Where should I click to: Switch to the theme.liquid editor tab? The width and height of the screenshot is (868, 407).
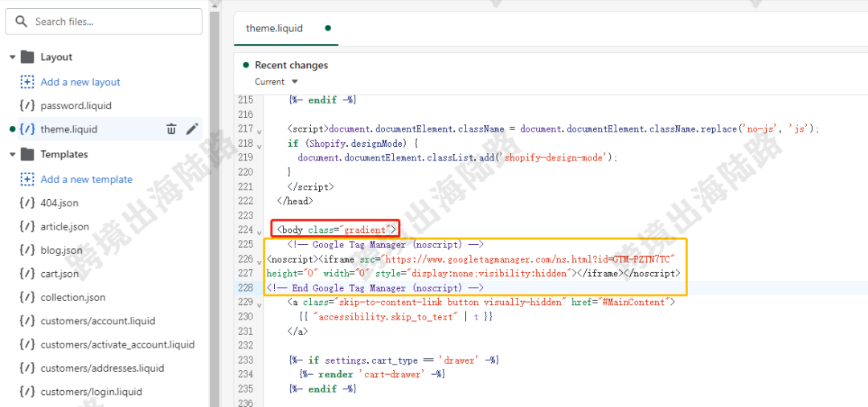click(x=274, y=28)
